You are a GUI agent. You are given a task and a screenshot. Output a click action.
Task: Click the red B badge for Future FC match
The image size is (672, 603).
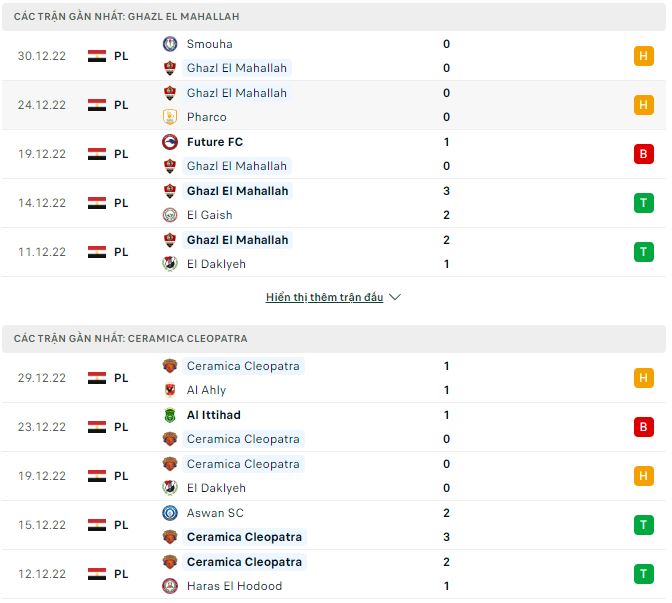(643, 154)
